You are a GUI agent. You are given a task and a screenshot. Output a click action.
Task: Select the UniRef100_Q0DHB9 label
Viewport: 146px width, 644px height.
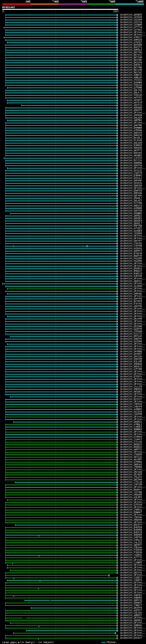(x=131, y=82)
